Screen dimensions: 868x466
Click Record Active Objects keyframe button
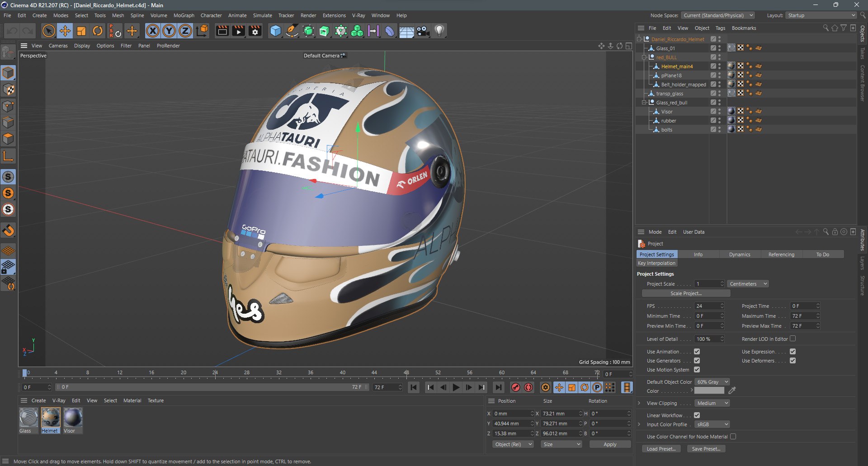click(x=515, y=387)
